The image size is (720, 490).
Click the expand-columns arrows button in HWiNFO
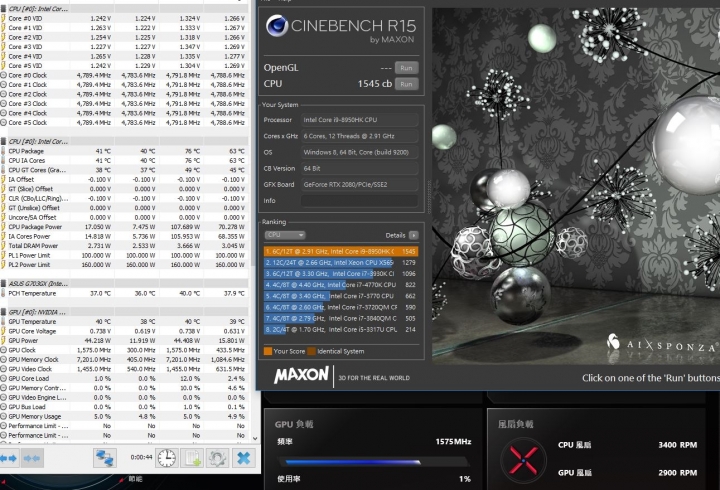(9, 458)
